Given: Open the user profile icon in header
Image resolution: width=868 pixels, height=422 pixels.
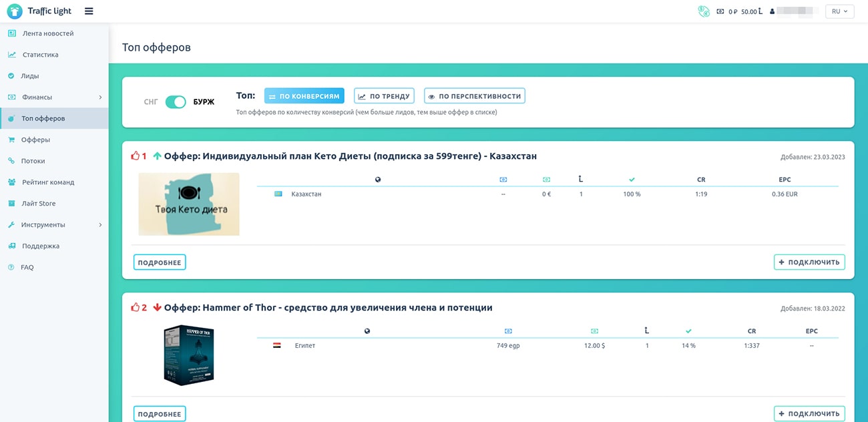Looking at the screenshot, I should [772, 11].
